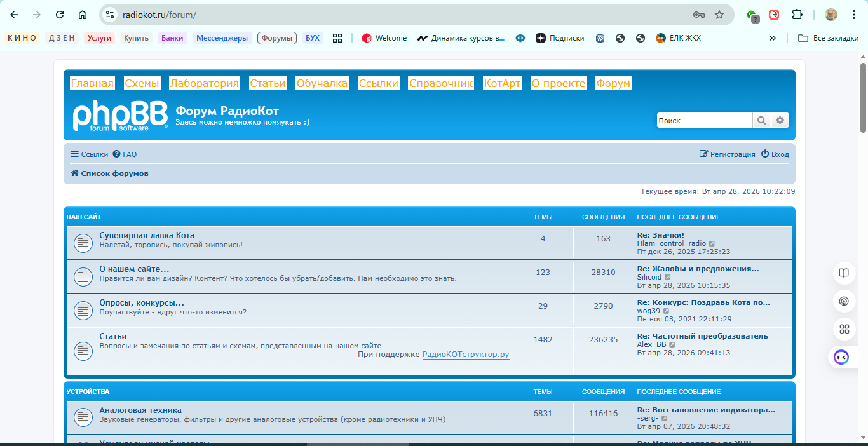Click the forum icon of the Статьи row
Screen dimensions: 868x446
coord(83,350)
